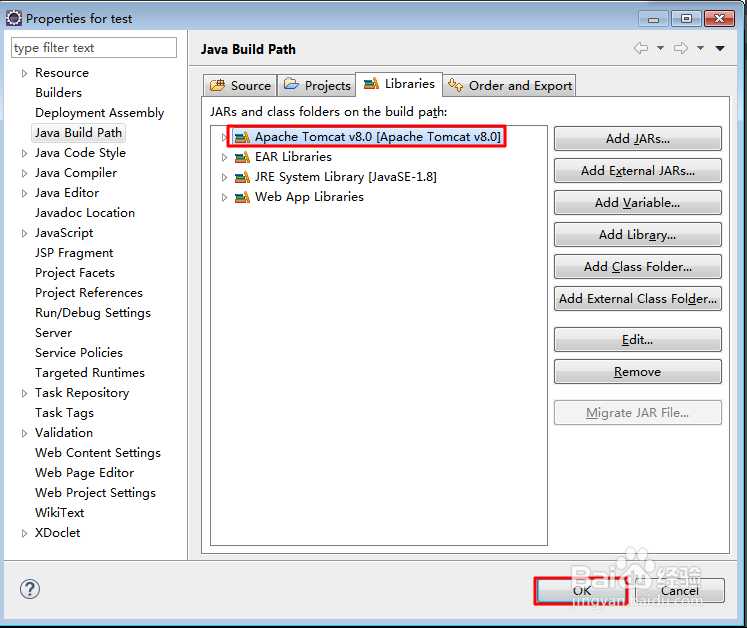Click the Add JARs... button

pyautogui.click(x=637, y=139)
